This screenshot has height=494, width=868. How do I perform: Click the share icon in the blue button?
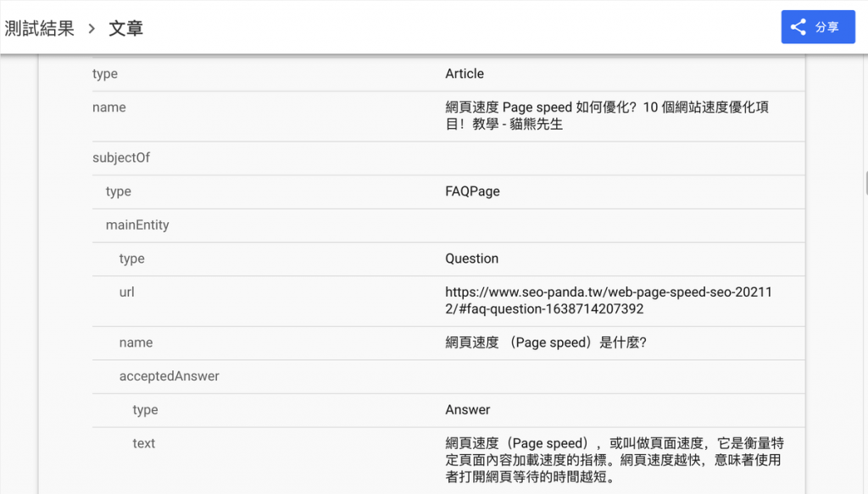coord(798,27)
